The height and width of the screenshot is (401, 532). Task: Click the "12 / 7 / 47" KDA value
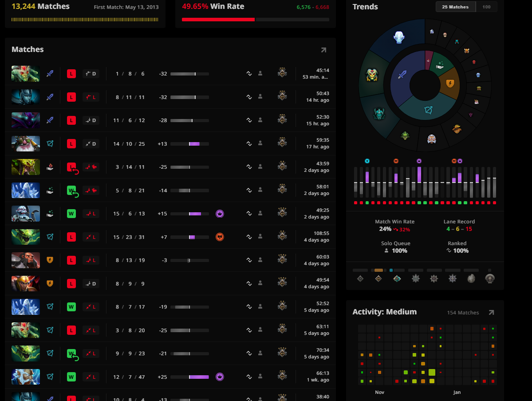[129, 377]
